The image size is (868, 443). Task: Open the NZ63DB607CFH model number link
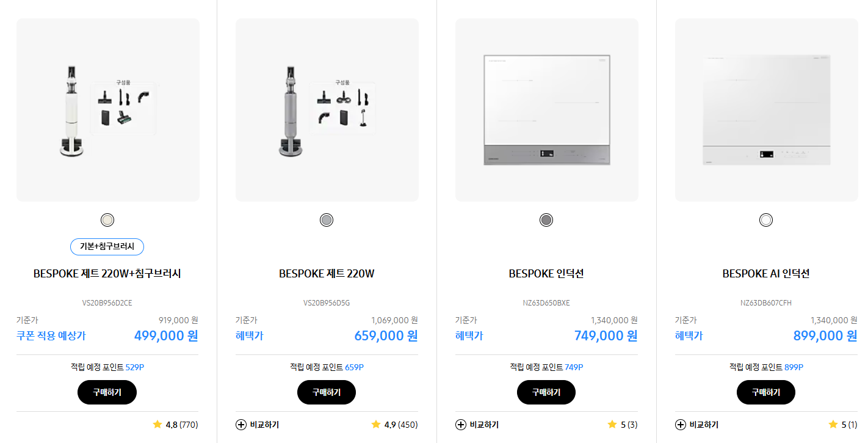click(765, 302)
